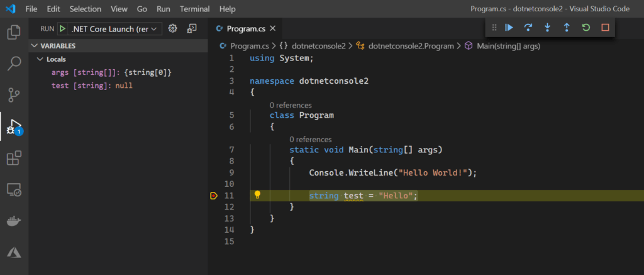Click Step Into in the debug toolbar
Viewport: 644px width, 275px height.
547,28
